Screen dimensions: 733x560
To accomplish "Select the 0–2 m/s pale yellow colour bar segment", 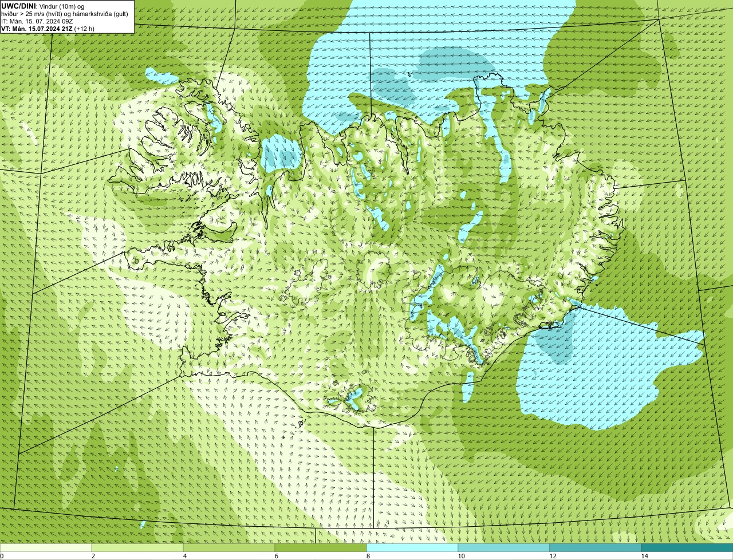I will pos(46,547).
